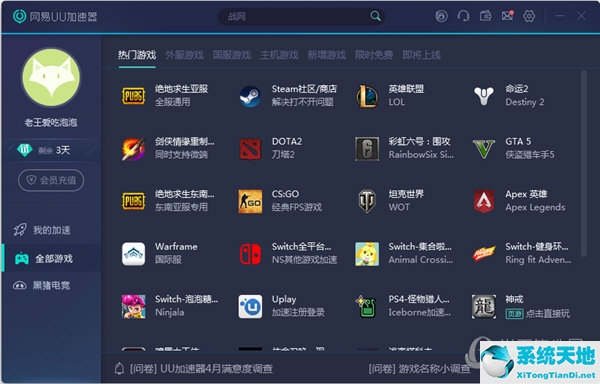Open the GTA 5 icon
Screen dimensions: 600x384
coord(484,148)
